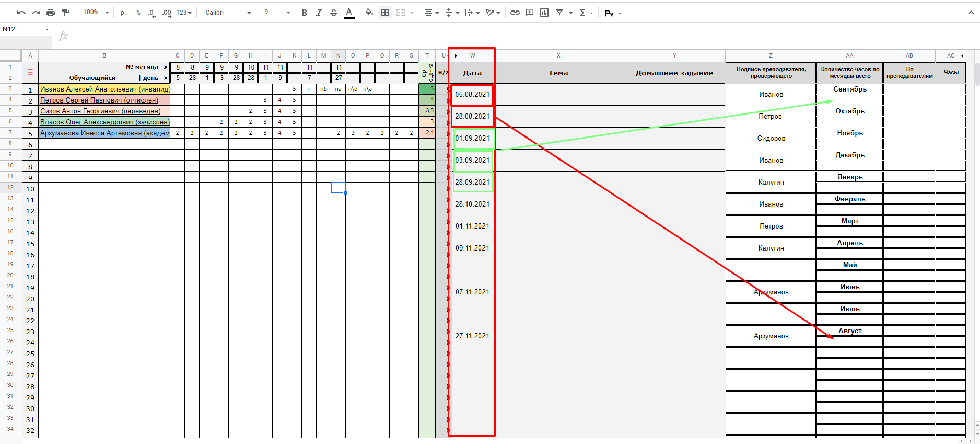Select date cell 27.11.2021
Viewport: 980px width, 444px height.
472,336
